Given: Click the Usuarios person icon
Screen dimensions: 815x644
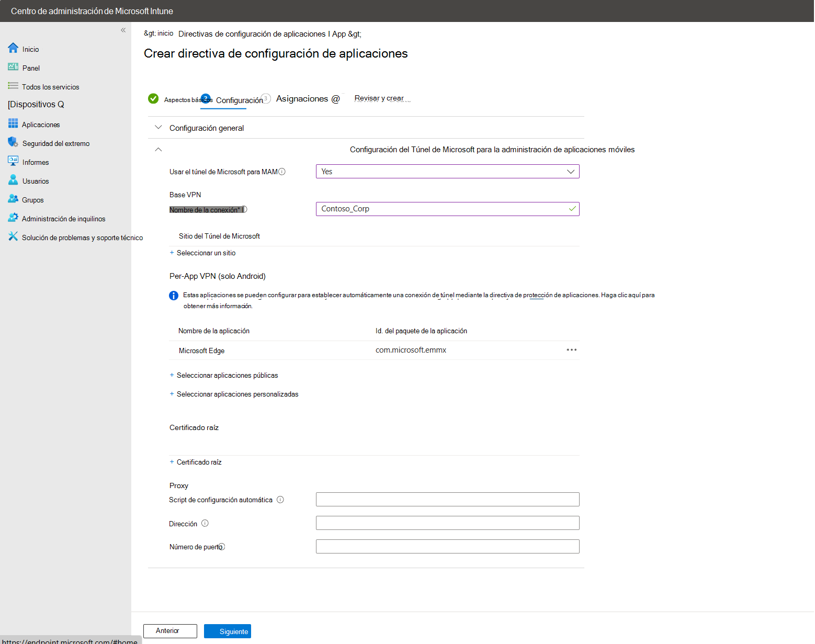Looking at the screenshot, I should pyautogui.click(x=13, y=180).
